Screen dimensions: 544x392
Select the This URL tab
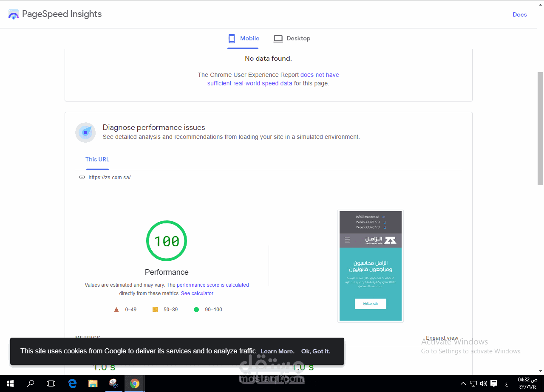pyautogui.click(x=97, y=160)
